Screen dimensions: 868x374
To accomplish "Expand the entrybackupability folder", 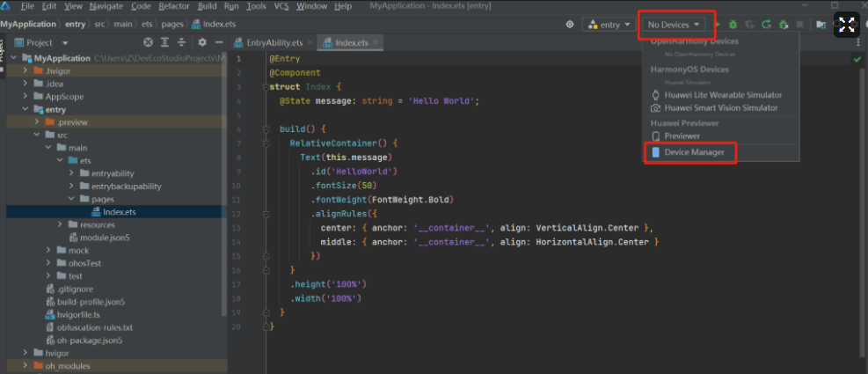I will click(x=71, y=187).
